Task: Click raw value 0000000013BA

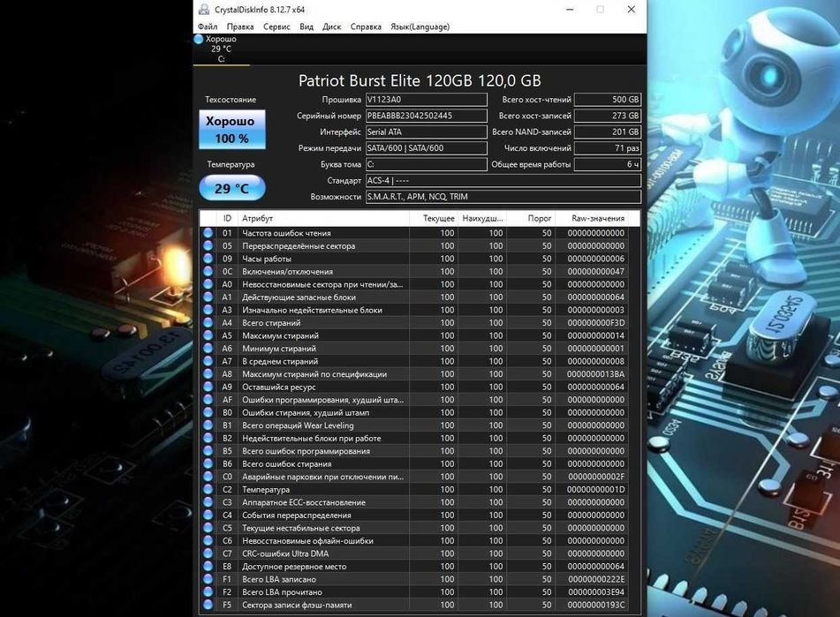Action: point(595,374)
